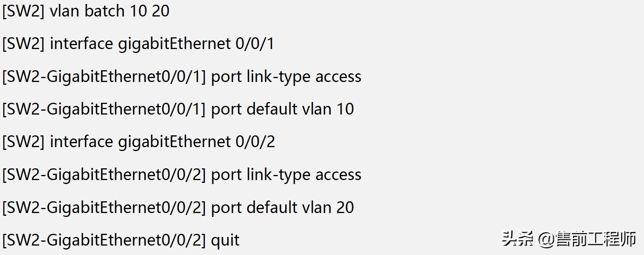Click "port link-type access" on the GigabitEthernet0/0/2 line
This screenshot has width=644, height=255.
(x=286, y=175)
